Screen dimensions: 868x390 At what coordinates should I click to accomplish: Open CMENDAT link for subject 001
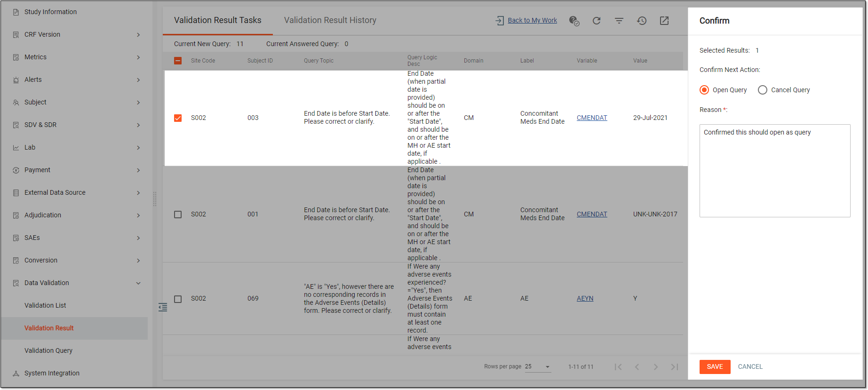(x=592, y=215)
